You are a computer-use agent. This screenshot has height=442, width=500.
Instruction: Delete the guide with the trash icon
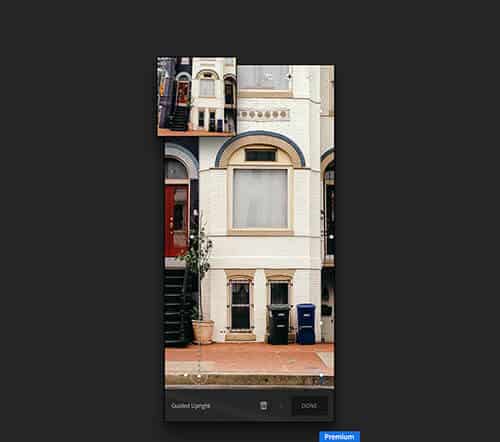point(263,405)
